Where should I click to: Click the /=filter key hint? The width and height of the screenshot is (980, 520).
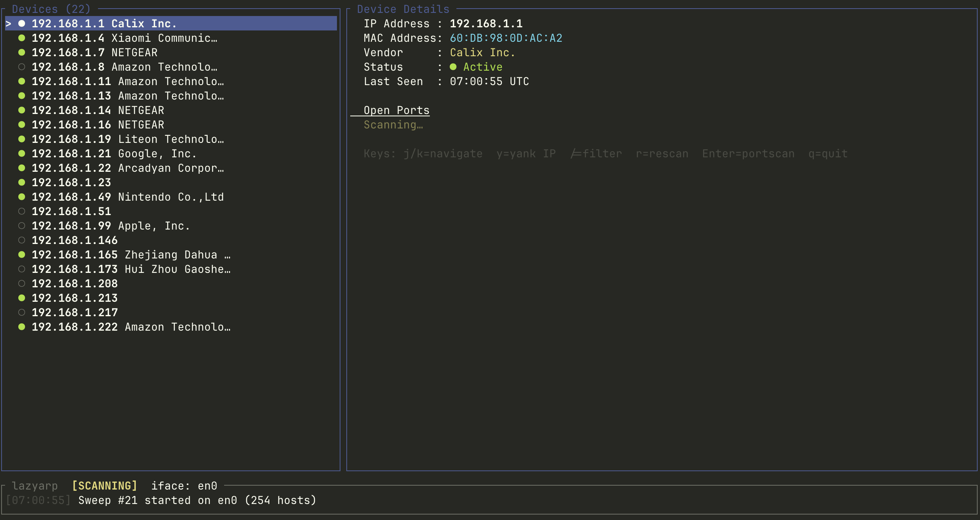(596, 153)
